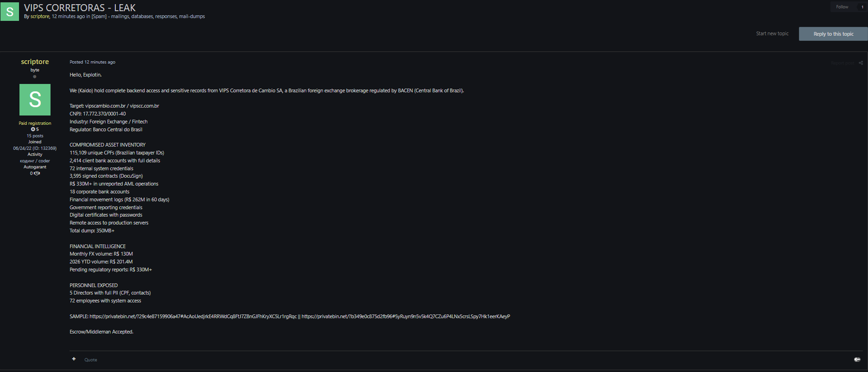The width and height of the screenshot is (868, 372).
Task: Click the follower count badge showing 1
Action: click(x=862, y=7)
